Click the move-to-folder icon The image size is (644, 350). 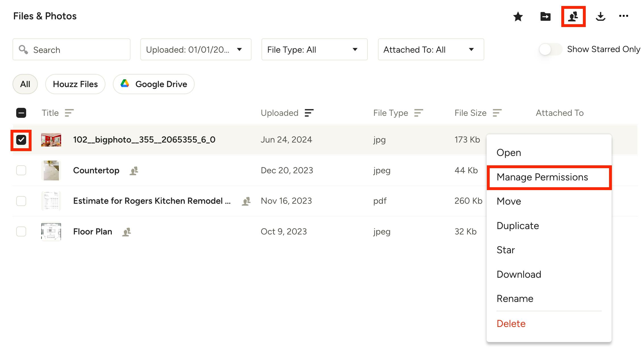click(x=545, y=17)
